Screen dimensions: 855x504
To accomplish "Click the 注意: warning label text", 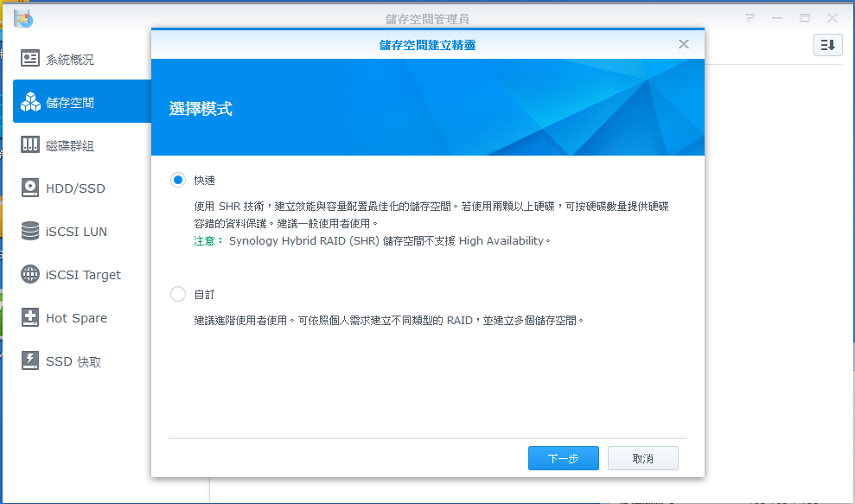I will [x=208, y=241].
